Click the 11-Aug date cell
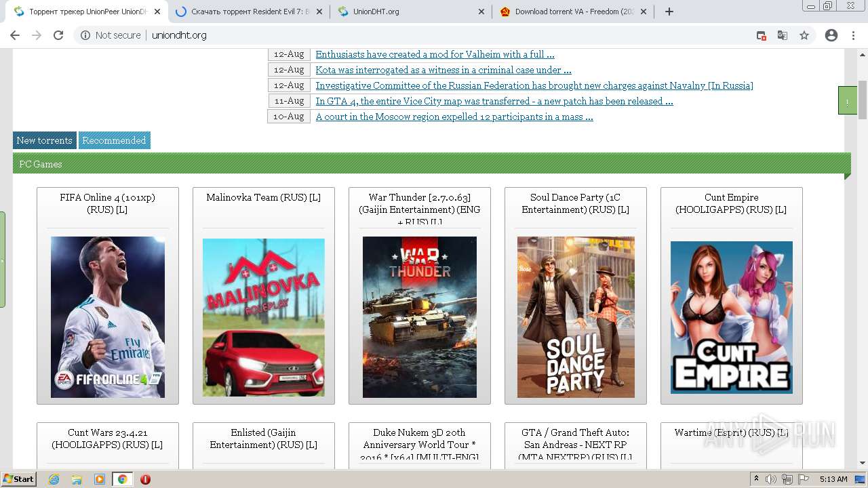868x488 pixels. 289,101
